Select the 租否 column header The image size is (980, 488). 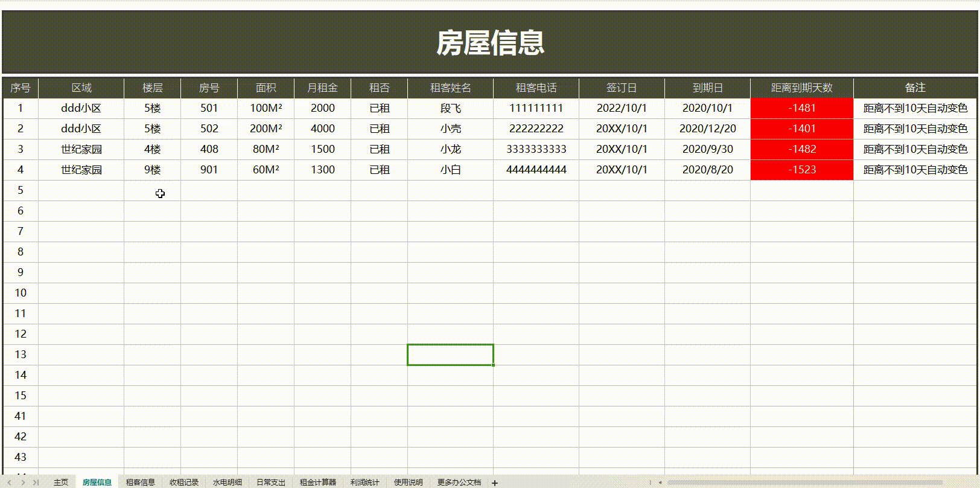tap(380, 88)
